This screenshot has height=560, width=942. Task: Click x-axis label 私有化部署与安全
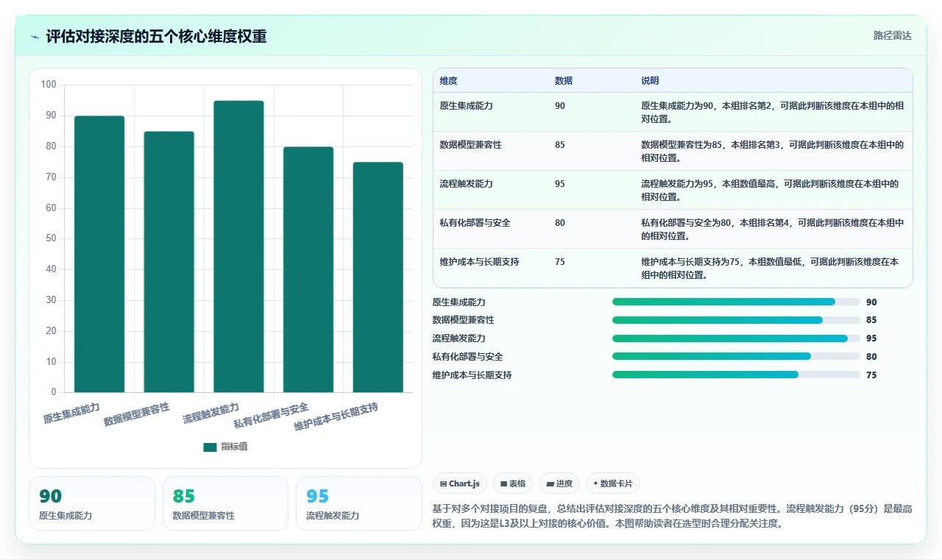click(x=271, y=417)
